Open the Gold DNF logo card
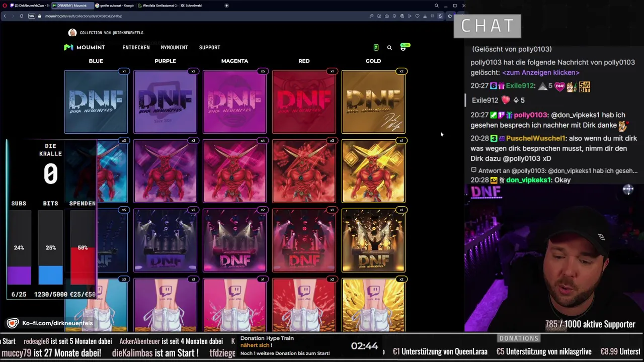 (x=373, y=102)
